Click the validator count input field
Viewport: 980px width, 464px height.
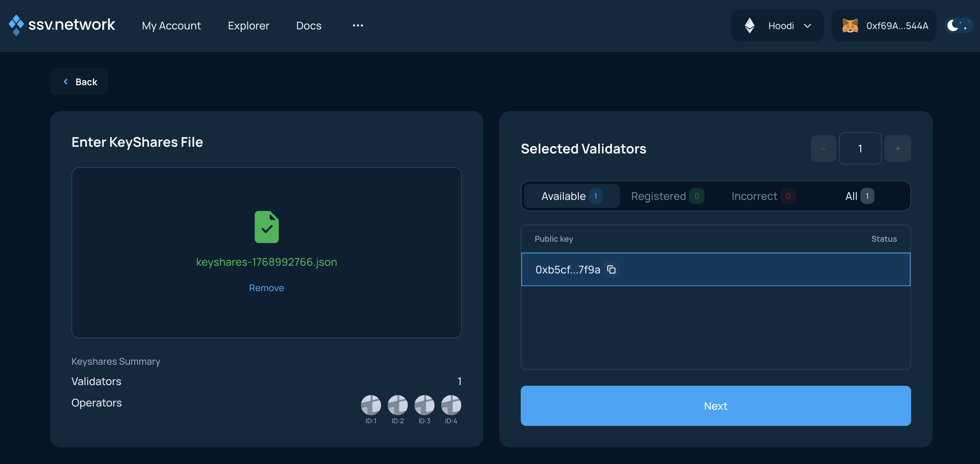tap(860, 148)
